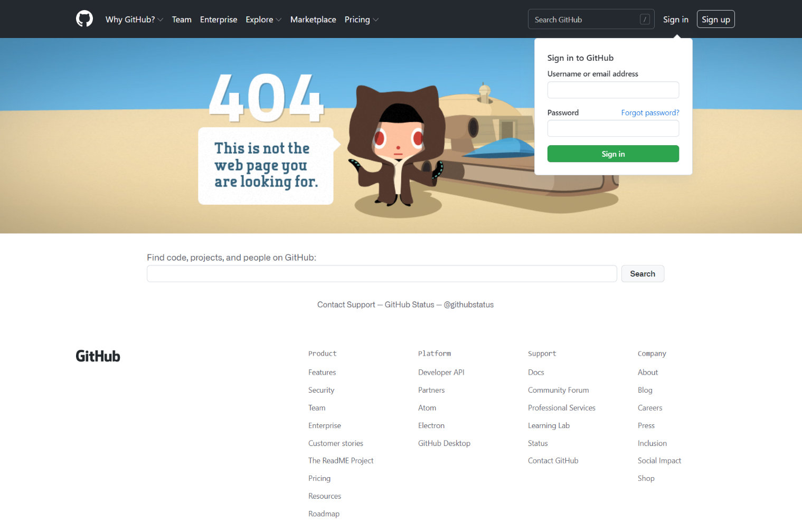
Task: Expand the Why GitHub? dropdown
Action: [134, 20]
